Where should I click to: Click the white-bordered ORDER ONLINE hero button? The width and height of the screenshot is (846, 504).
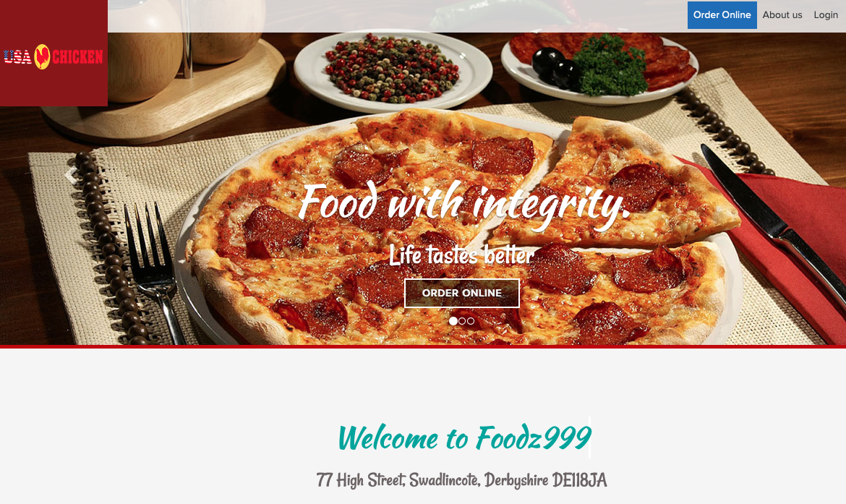click(462, 293)
